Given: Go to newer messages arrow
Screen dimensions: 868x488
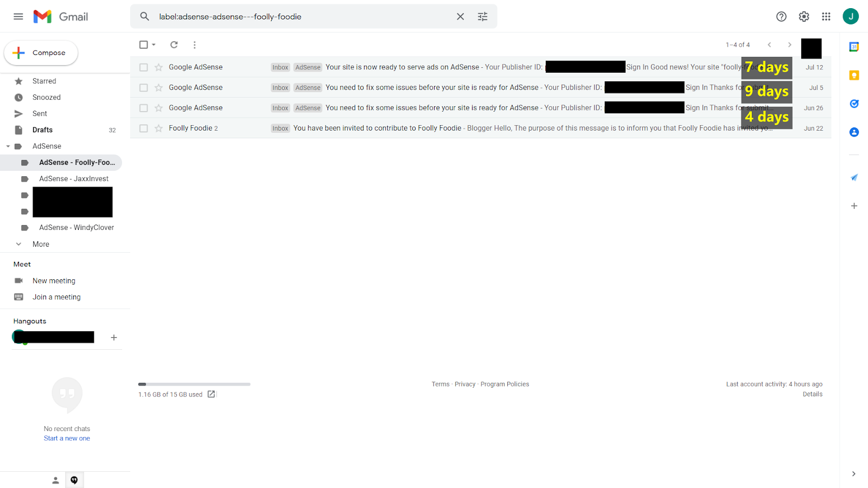Looking at the screenshot, I should click(x=769, y=44).
